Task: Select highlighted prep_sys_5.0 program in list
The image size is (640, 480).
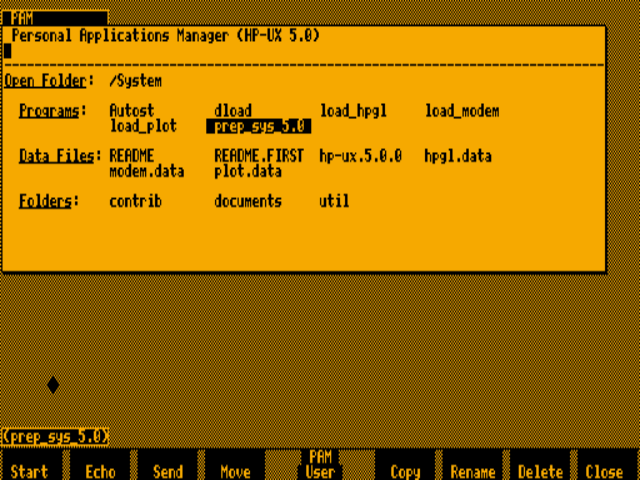Action: coord(259,127)
